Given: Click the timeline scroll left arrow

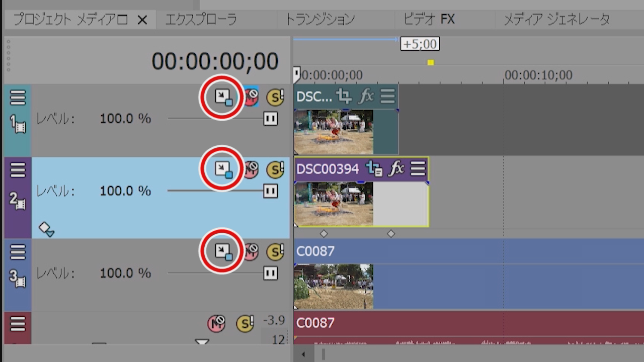Looking at the screenshot, I should [303, 354].
